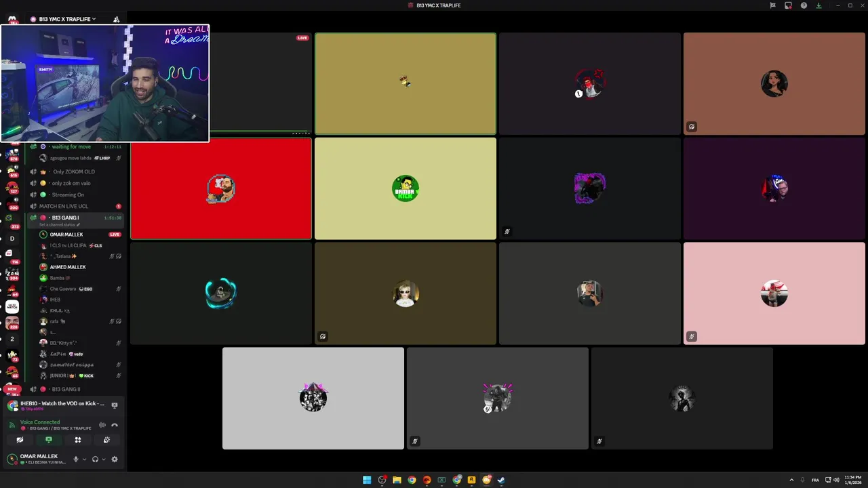Expand output device options arrow next to headphones

tap(104, 459)
